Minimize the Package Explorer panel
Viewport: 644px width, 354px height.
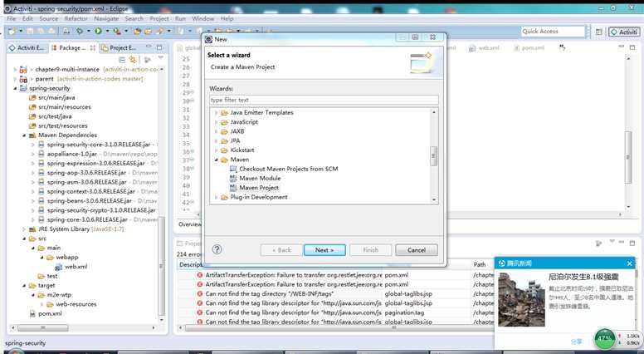(149, 47)
